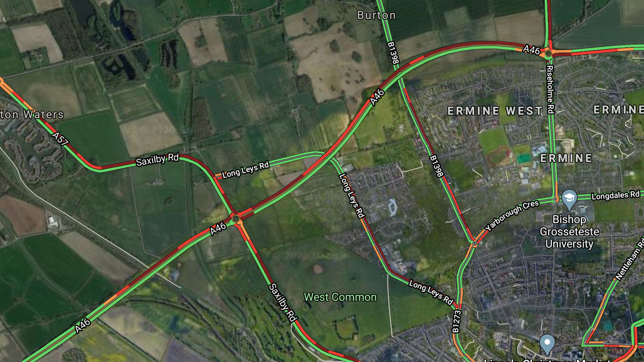
Task: Click the A57 road label
Action: pyautogui.click(x=61, y=139)
